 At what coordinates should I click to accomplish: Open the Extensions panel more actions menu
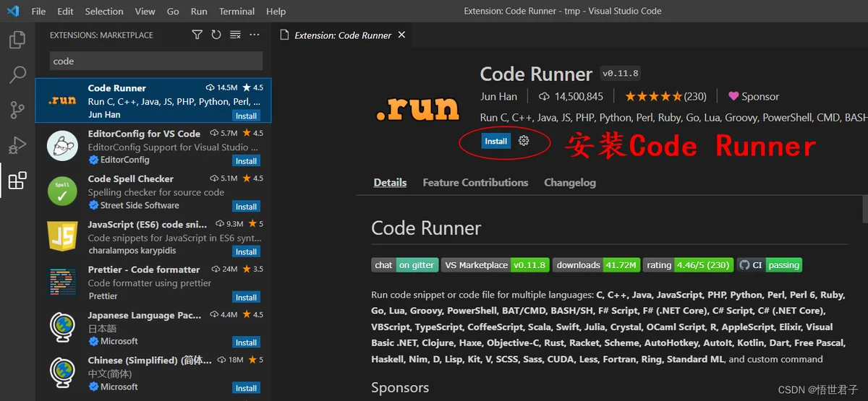pos(255,35)
